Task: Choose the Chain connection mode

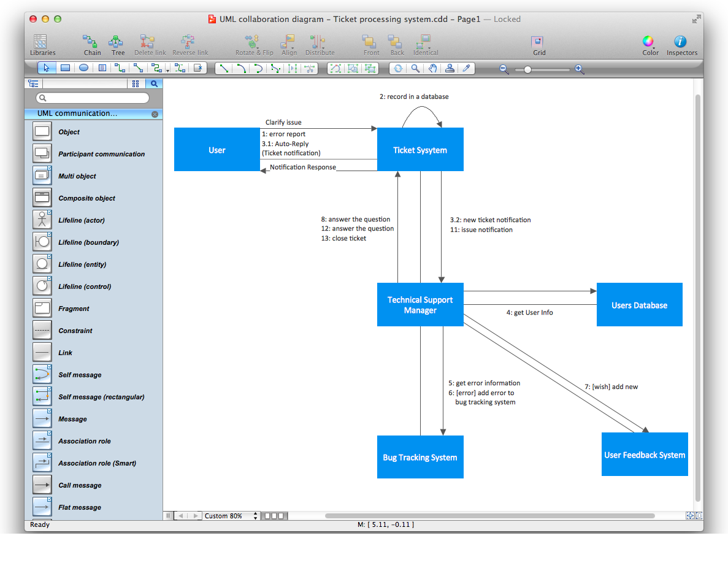Action: coord(91,45)
